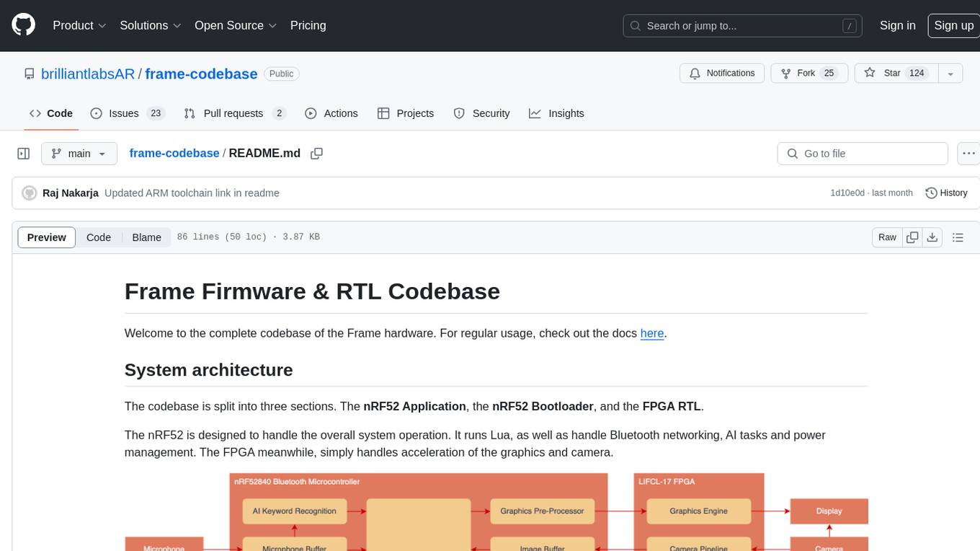980x551 pixels.
Task: Click the Fork count 25
Action: (829, 74)
